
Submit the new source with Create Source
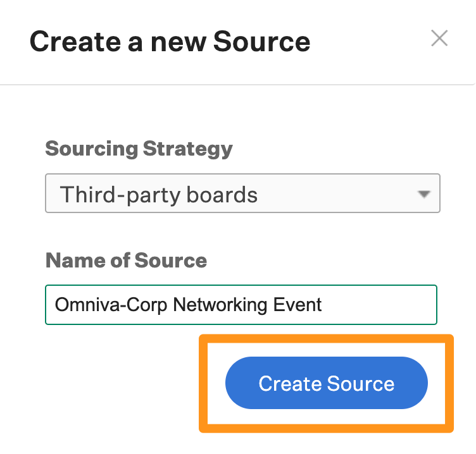click(326, 383)
